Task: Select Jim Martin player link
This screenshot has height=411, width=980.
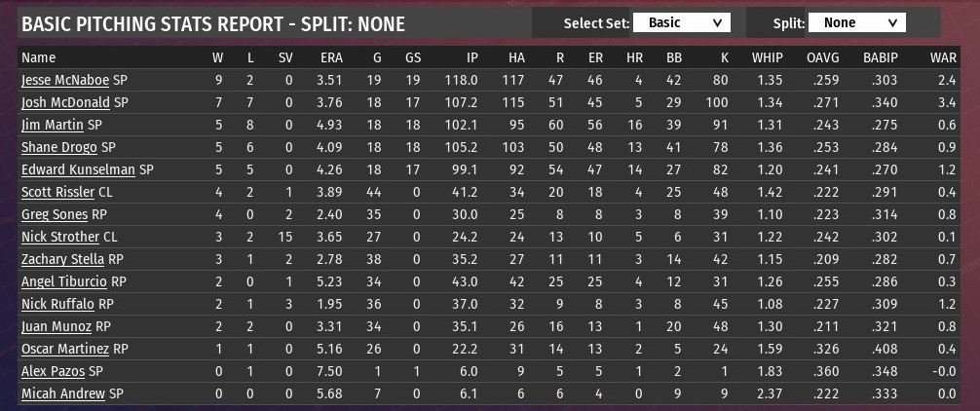Action: (53, 125)
